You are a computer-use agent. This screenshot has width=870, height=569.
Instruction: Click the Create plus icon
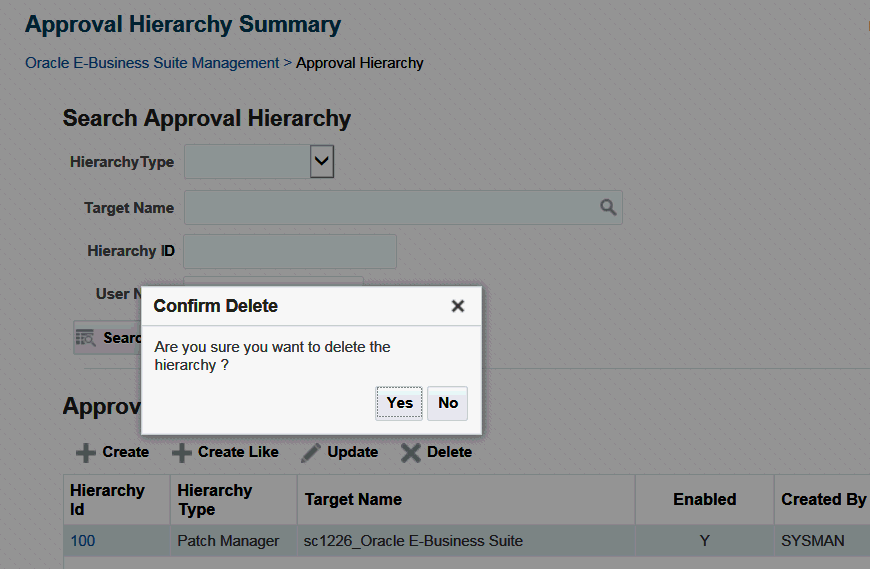pyautogui.click(x=85, y=453)
